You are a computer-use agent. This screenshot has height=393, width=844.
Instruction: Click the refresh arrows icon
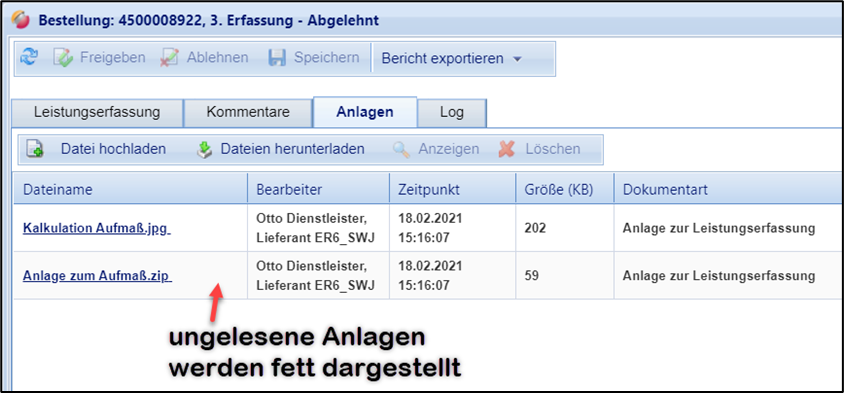tap(29, 57)
